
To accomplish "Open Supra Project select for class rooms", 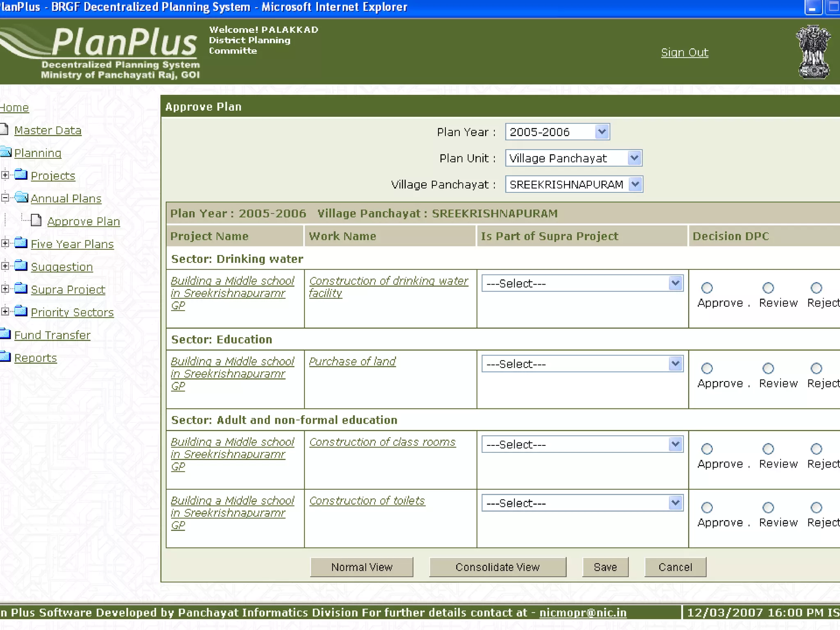I will [582, 445].
